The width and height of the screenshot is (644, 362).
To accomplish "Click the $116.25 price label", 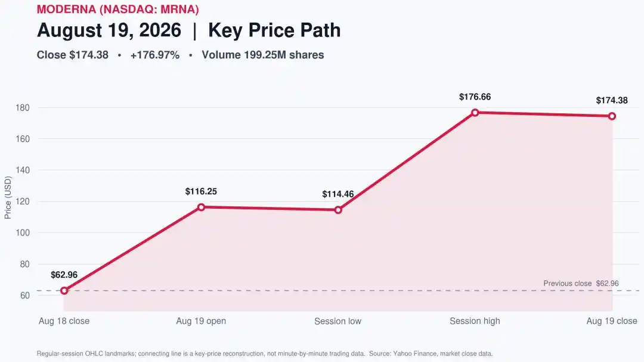I will coord(201,191).
